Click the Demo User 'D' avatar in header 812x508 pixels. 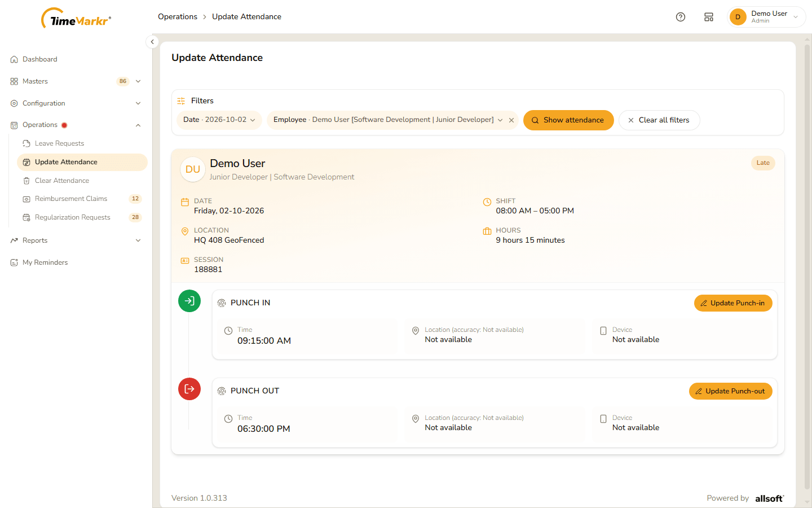click(x=738, y=17)
